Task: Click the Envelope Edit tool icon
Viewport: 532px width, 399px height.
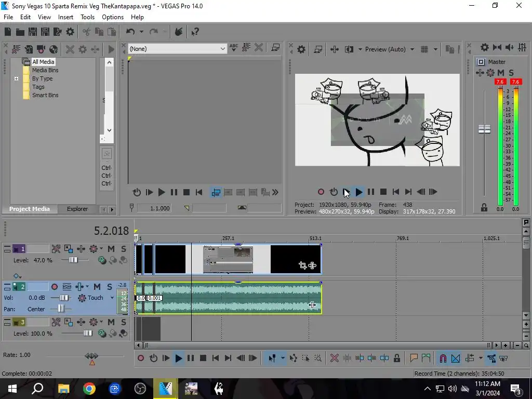Action: coord(293,358)
